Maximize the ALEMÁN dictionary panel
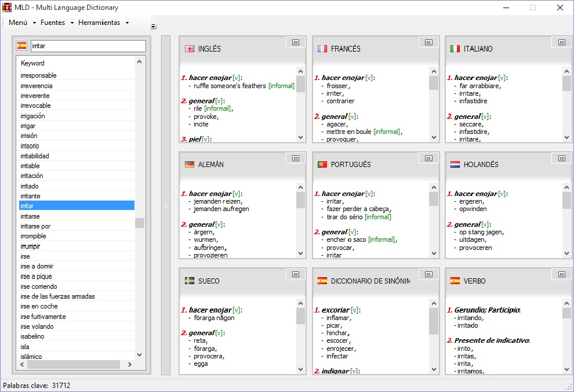 [295, 158]
